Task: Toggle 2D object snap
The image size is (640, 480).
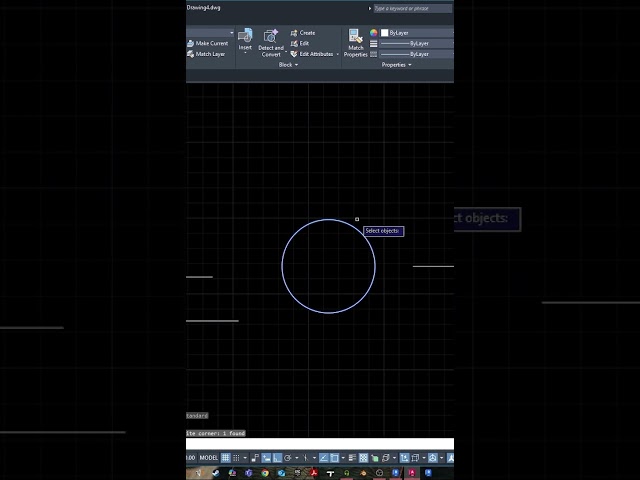Action: [334, 458]
